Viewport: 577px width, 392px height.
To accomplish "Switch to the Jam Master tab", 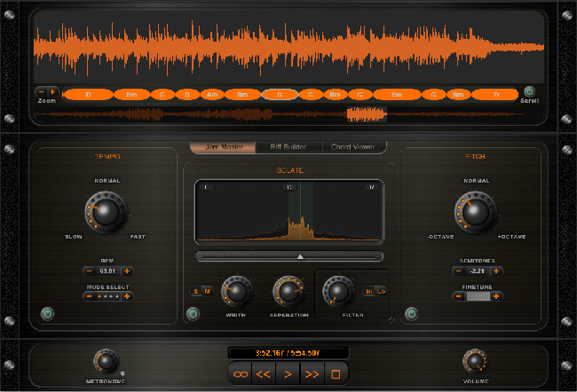I will tap(223, 147).
